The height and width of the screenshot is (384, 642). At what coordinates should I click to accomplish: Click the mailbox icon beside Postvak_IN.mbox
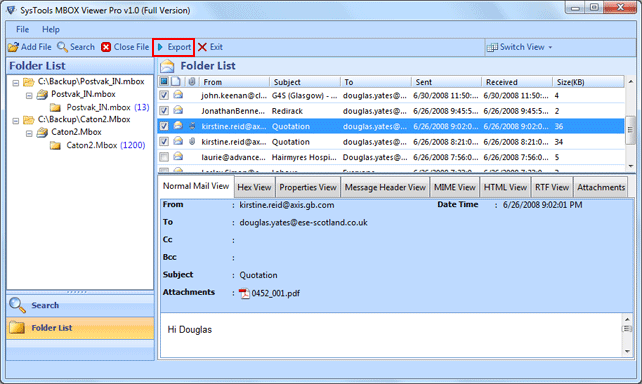pos(42,95)
